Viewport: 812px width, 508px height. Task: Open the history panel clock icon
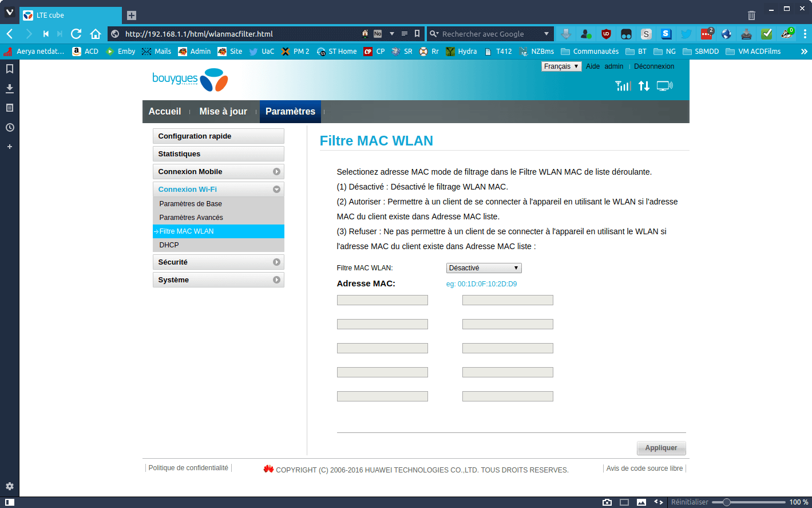pos(10,127)
